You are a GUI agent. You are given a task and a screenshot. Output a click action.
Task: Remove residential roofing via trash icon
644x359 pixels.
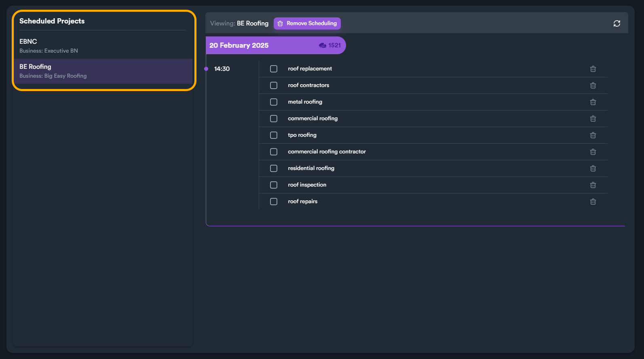point(593,168)
